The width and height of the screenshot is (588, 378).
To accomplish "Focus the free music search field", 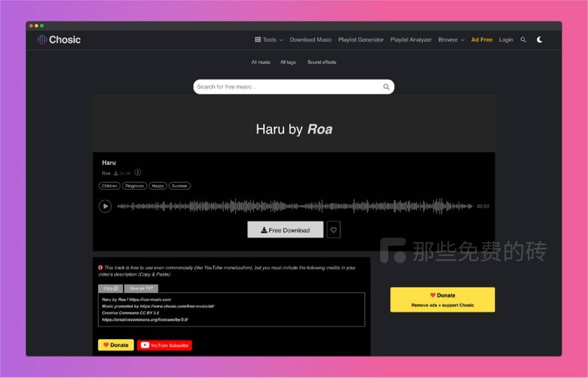I will point(287,87).
